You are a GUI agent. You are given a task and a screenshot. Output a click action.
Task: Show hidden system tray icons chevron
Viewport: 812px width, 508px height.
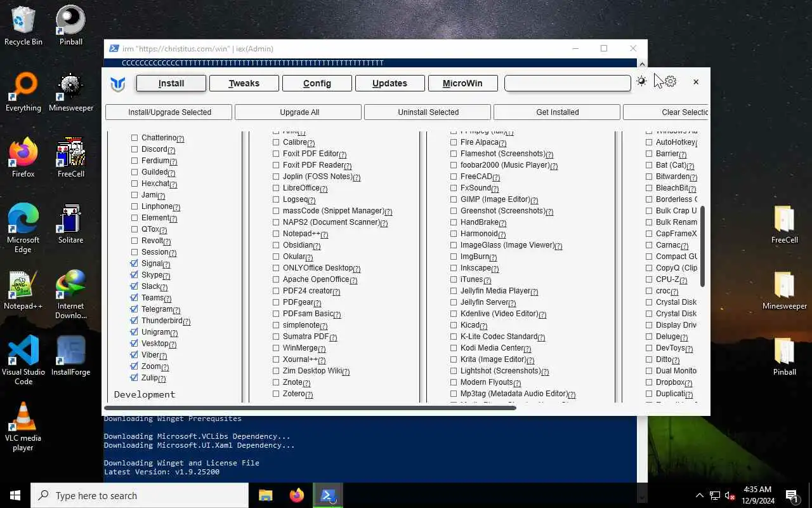pos(700,495)
